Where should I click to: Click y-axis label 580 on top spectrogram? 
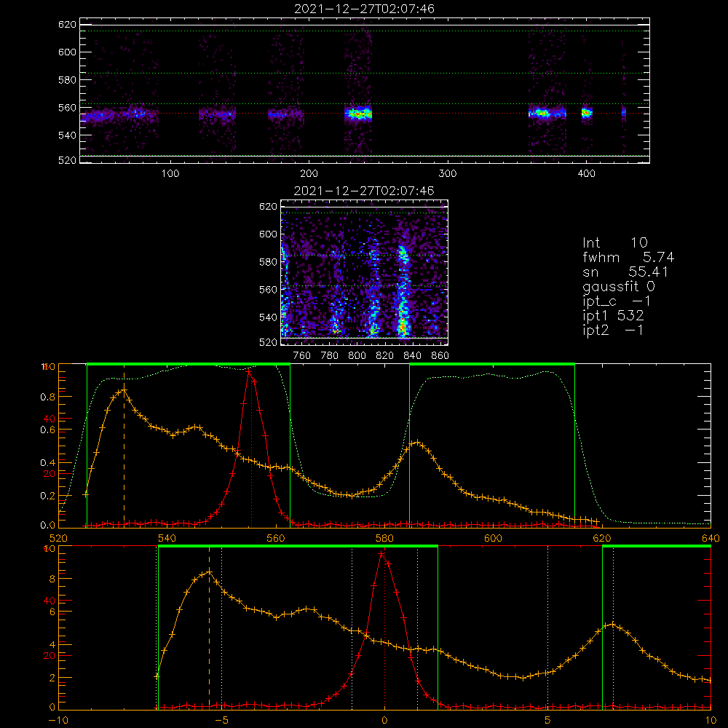pos(67,80)
